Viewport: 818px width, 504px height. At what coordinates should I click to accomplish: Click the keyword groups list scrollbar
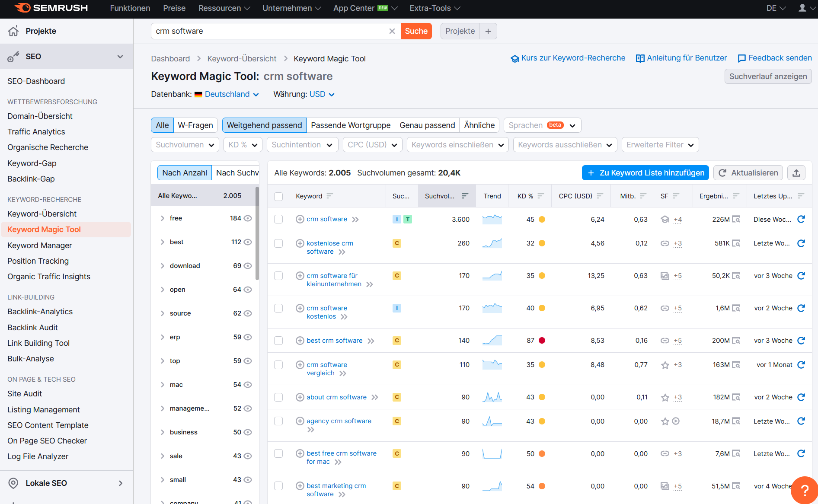pyautogui.click(x=257, y=233)
